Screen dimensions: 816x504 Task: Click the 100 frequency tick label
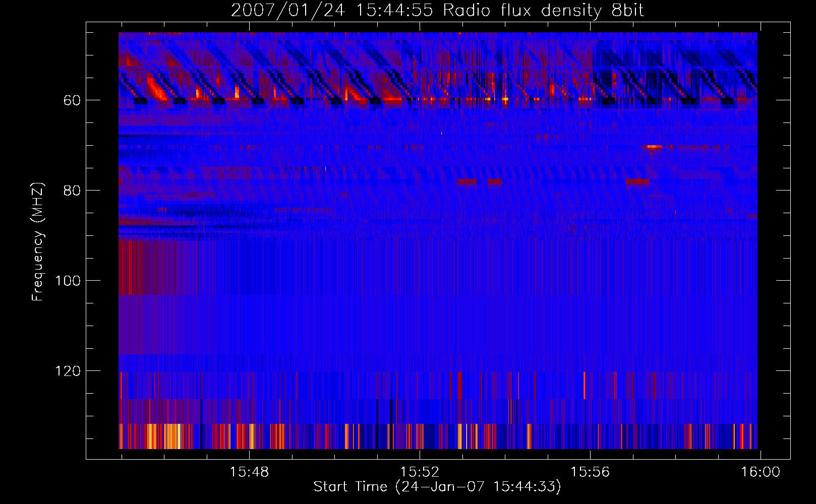68,281
